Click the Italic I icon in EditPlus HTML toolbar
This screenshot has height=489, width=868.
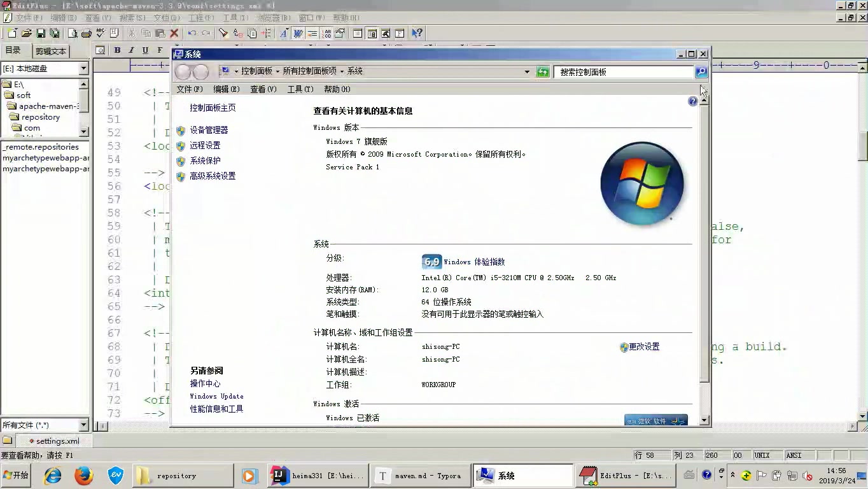point(131,50)
